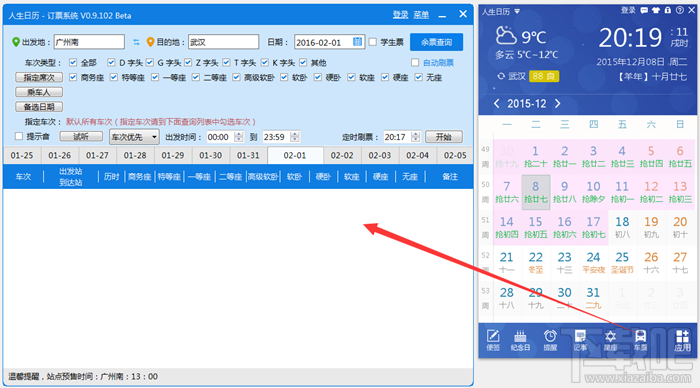
Task: Click the 乘车人 passenger button
Action: point(39,92)
